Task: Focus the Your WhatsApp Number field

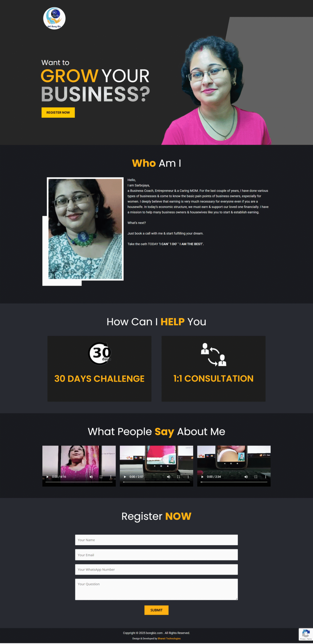Action: click(156, 569)
